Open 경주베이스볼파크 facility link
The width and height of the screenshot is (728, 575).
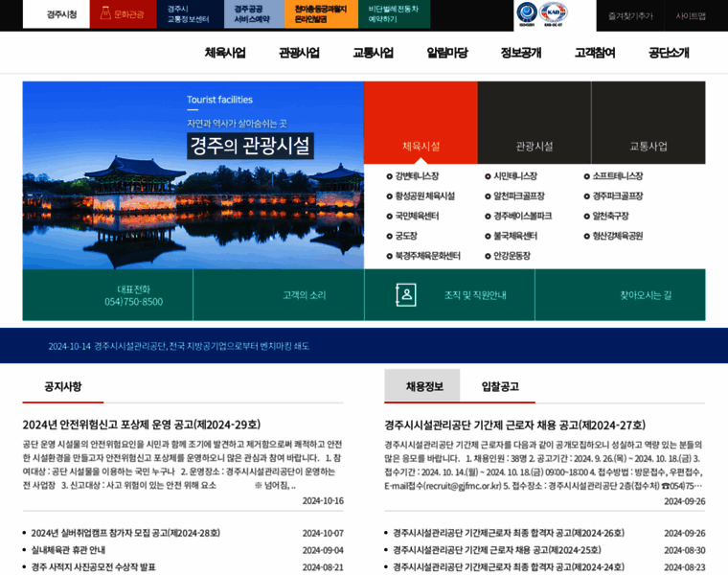(522, 216)
